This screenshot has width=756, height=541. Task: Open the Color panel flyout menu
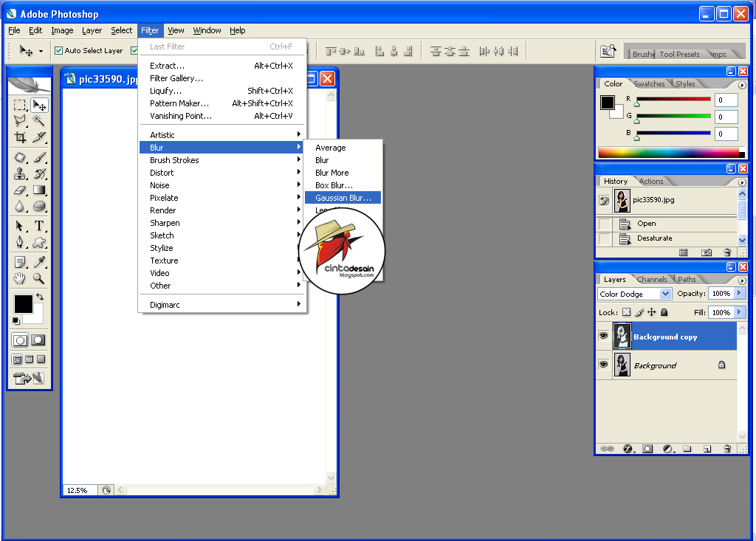742,86
